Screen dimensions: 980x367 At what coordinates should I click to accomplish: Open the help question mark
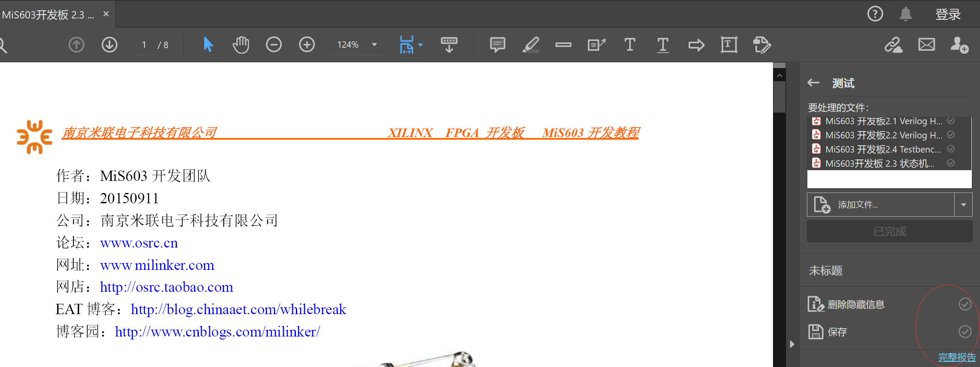click(x=875, y=14)
